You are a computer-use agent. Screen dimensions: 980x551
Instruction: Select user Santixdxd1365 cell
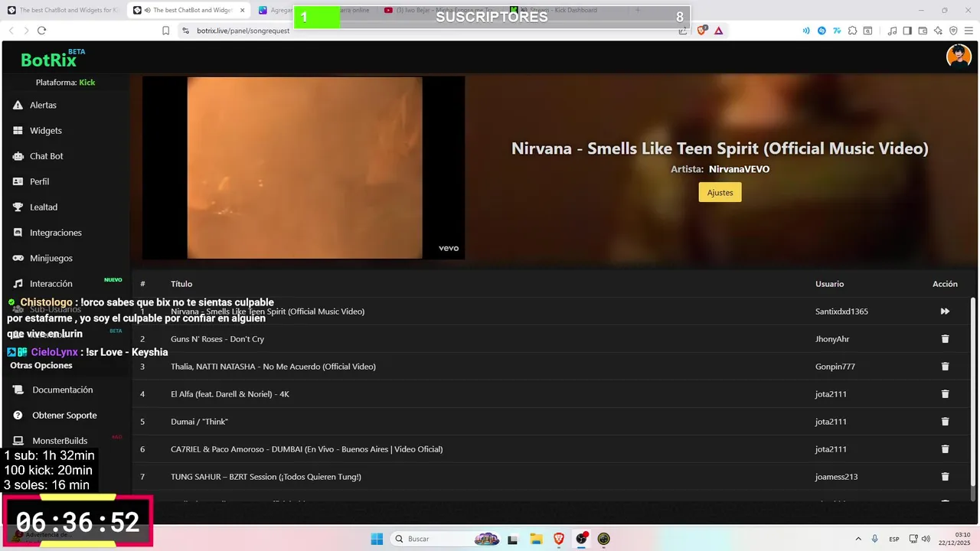(x=841, y=311)
